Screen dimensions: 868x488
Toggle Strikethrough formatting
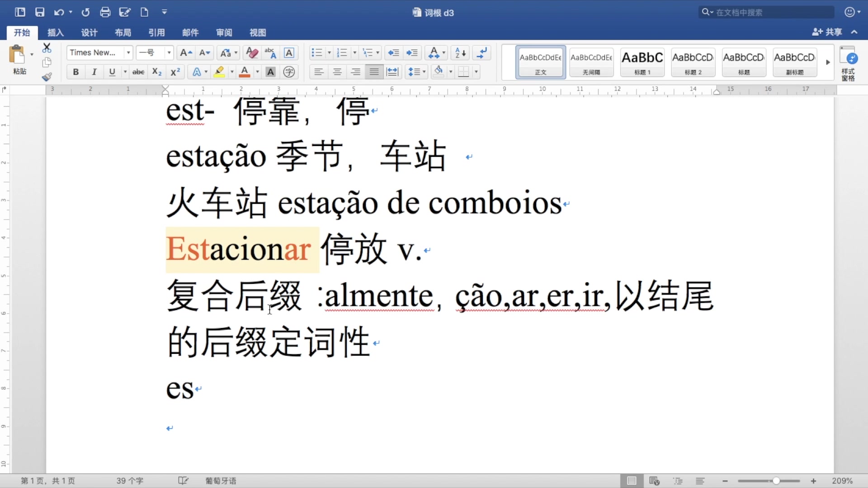point(138,72)
